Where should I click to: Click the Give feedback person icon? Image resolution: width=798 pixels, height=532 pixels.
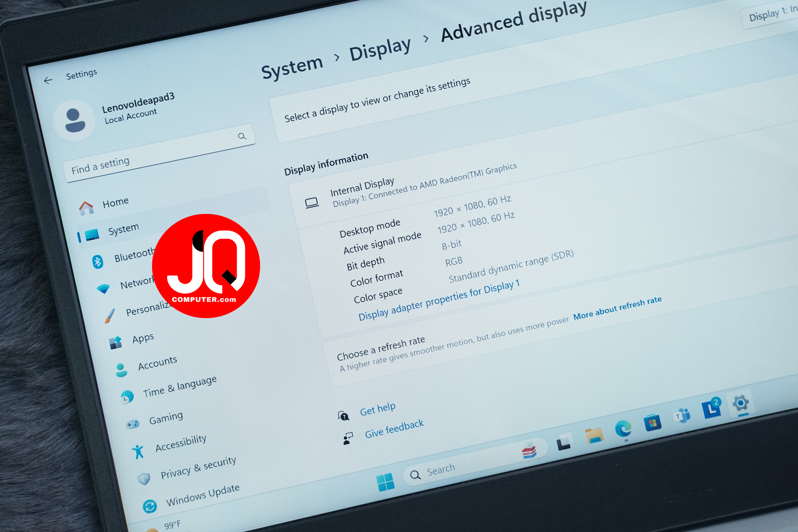348,438
